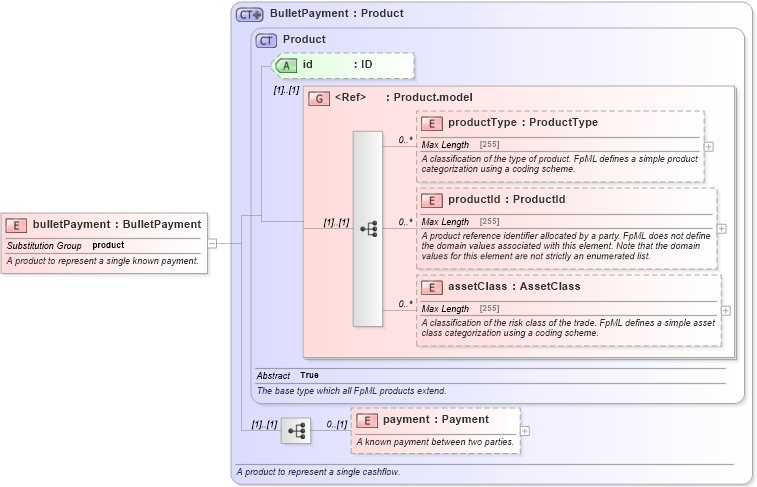Click the Product complex type label

304,40
